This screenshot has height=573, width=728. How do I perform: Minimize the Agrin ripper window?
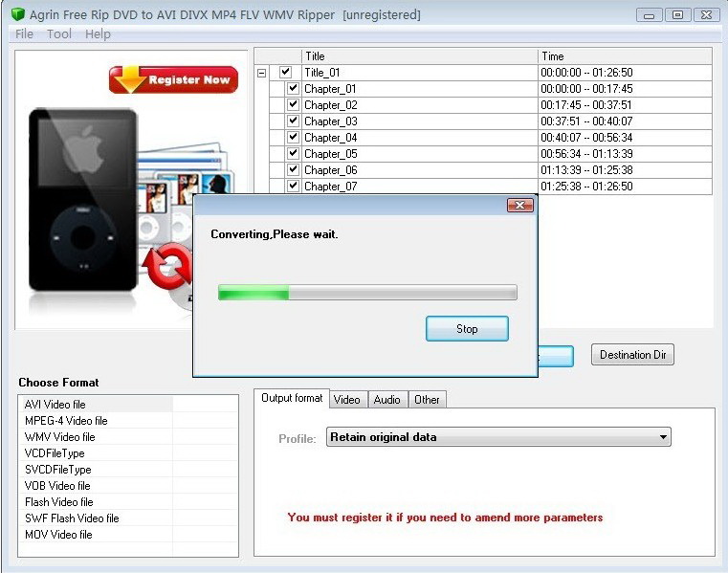pyautogui.click(x=649, y=15)
